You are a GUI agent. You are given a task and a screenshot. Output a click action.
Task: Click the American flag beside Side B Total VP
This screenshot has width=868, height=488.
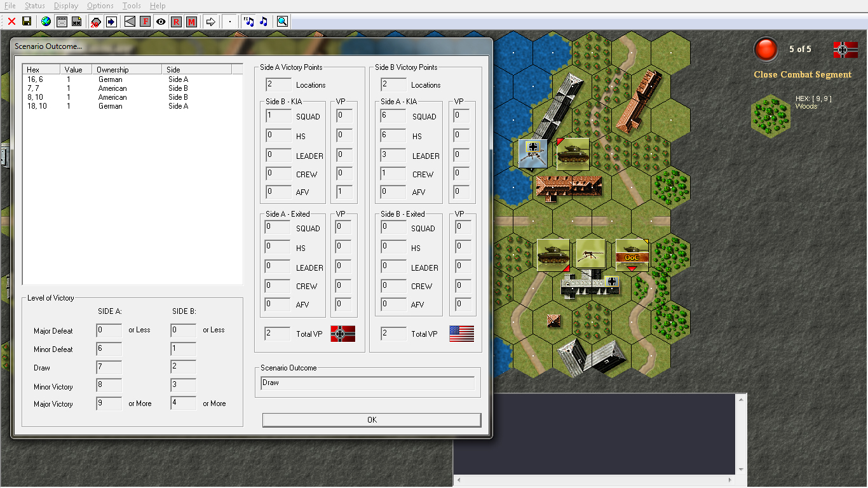(x=461, y=334)
